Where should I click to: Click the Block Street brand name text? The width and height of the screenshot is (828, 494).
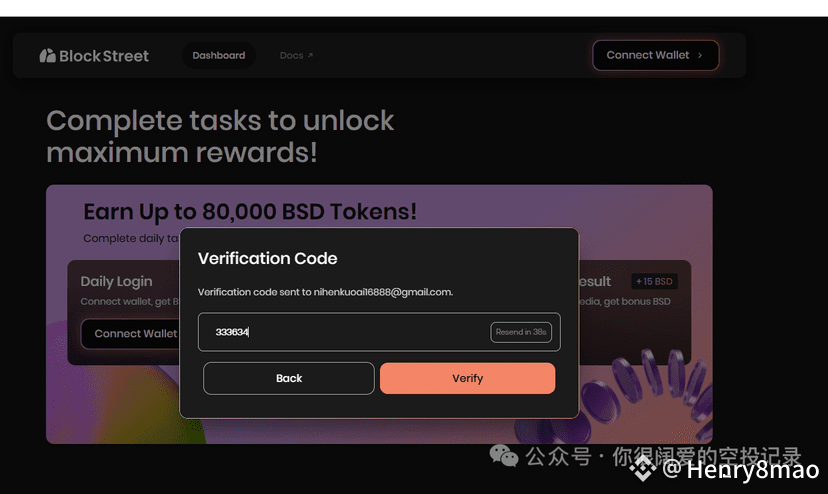click(104, 56)
